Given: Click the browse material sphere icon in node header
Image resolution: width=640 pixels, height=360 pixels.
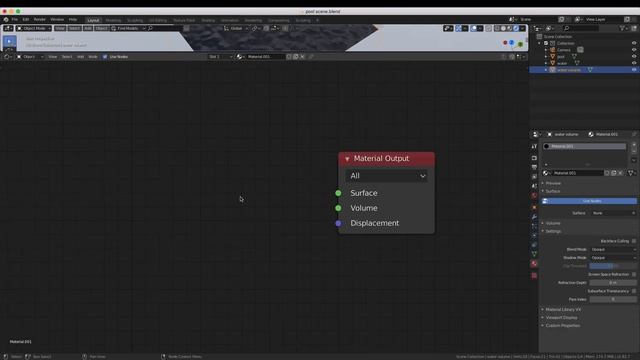Looking at the screenshot, I should pos(240,57).
